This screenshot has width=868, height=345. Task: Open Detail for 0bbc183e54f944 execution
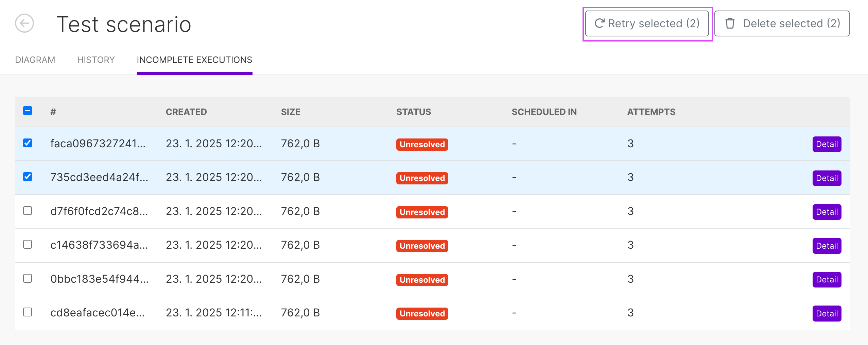tap(827, 280)
